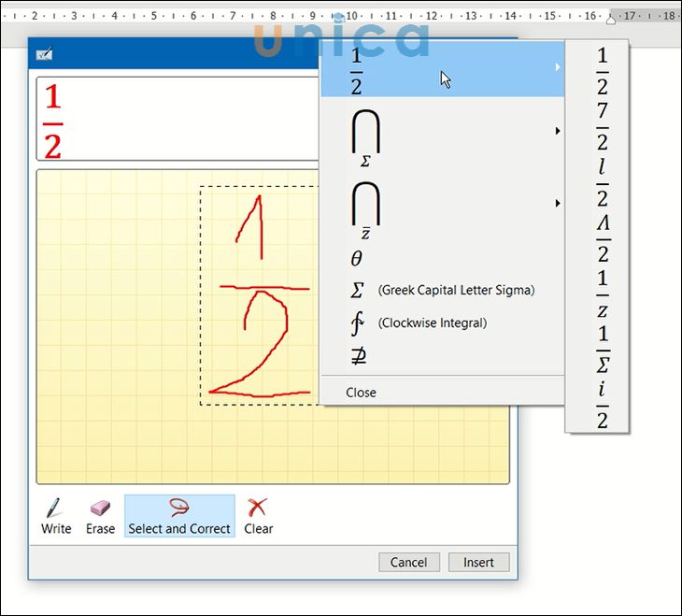Expand the 1/2 fraction submenu arrow
Screen dimensions: 682x616
click(558, 68)
